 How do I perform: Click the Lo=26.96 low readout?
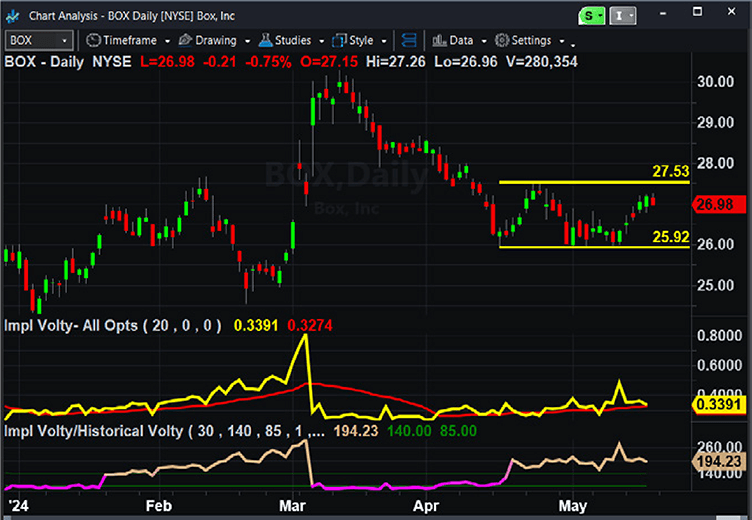pyautogui.click(x=466, y=62)
